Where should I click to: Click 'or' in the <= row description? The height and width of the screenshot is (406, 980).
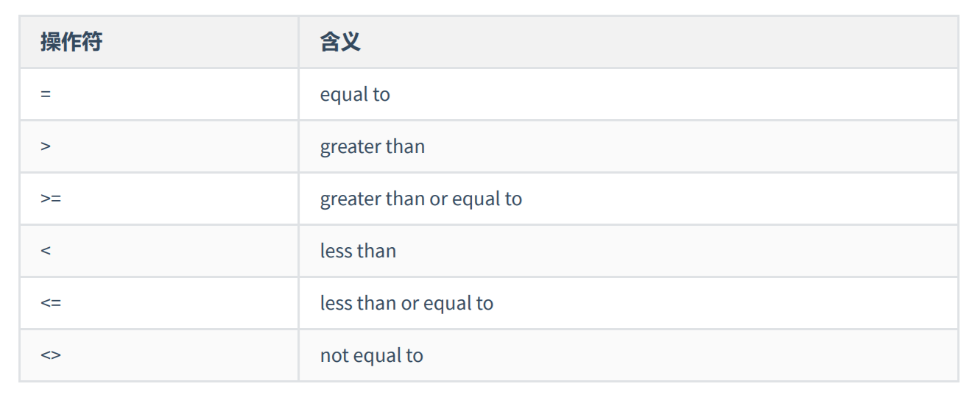(x=409, y=304)
